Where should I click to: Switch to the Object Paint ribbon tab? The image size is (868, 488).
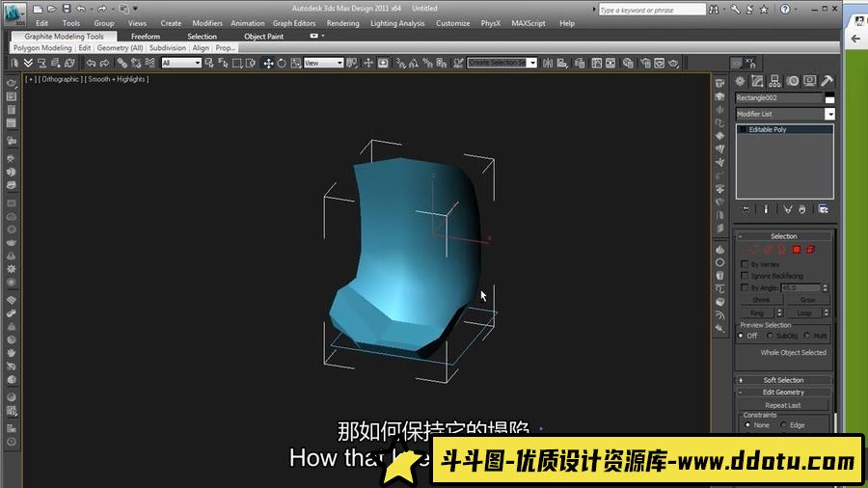[x=263, y=36]
